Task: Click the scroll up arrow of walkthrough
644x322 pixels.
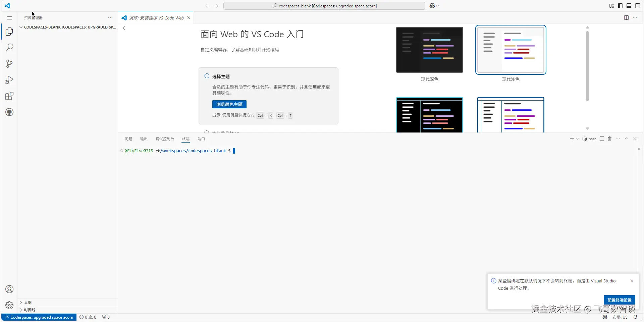Action: 587,28
